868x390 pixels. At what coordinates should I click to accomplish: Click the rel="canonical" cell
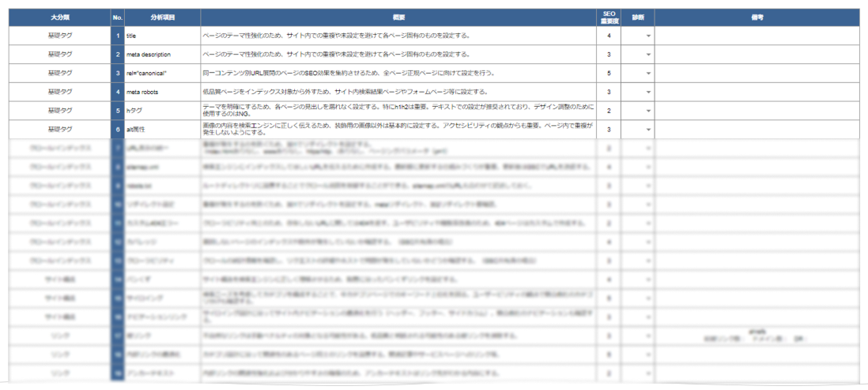coord(162,74)
